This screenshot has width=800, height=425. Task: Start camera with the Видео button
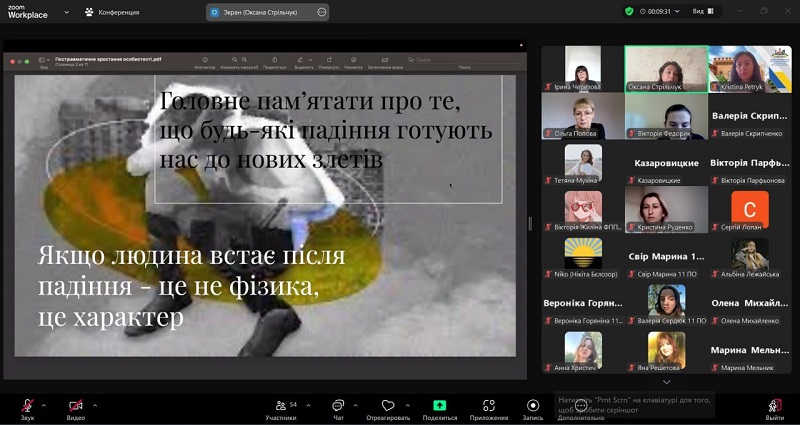click(76, 410)
